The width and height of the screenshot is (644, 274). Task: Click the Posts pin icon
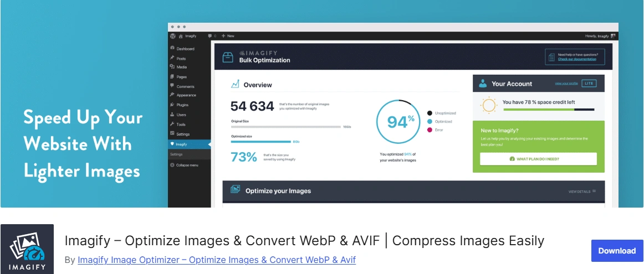coord(172,58)
